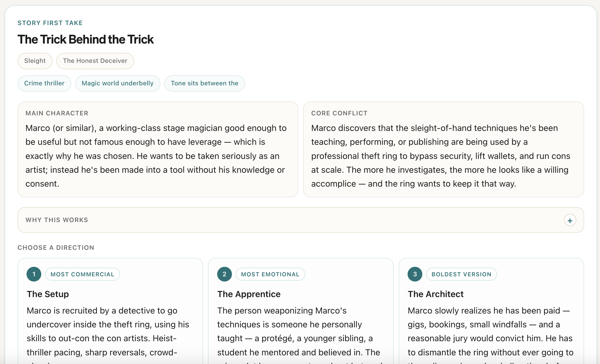Choose The Architect direction card
Viewport: 600px width, 364px height.
[491, 311]
